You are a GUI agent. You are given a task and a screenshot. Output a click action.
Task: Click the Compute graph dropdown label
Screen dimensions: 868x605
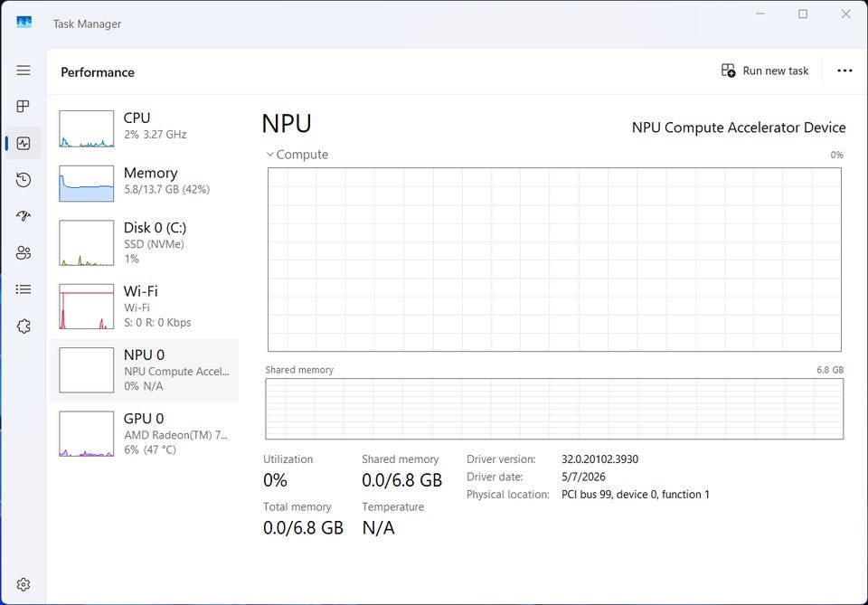click(302, 155)
